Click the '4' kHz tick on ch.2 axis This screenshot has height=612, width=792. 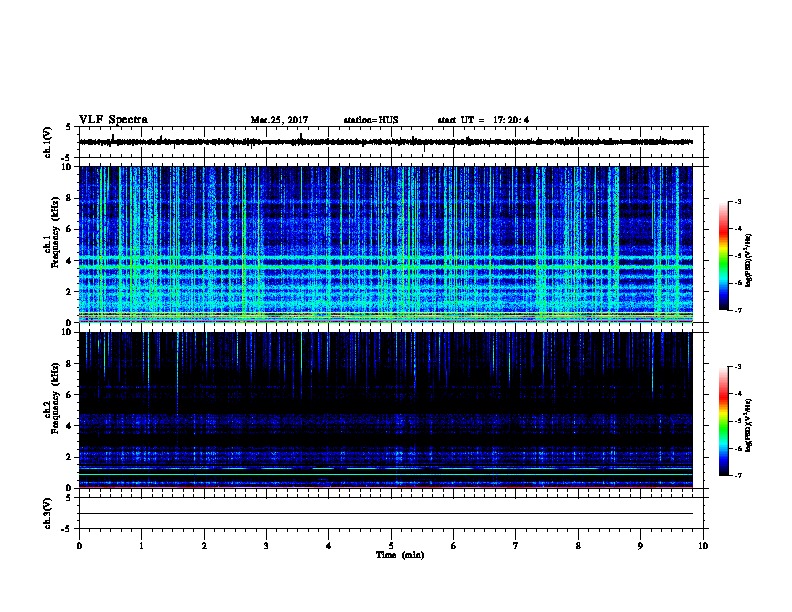(69, 426)
